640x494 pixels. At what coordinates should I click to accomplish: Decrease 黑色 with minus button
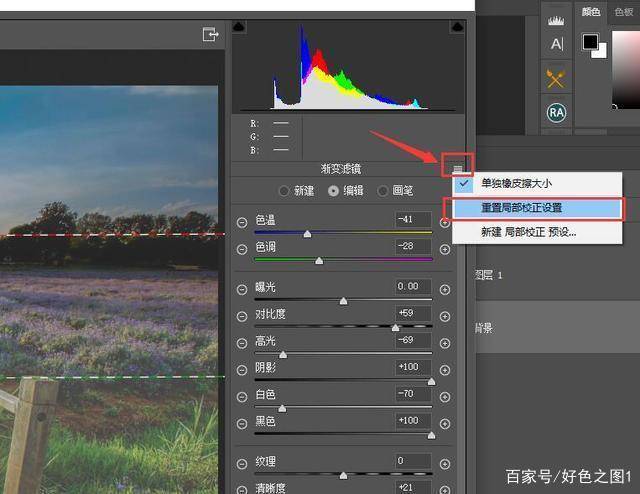(242, 424)
